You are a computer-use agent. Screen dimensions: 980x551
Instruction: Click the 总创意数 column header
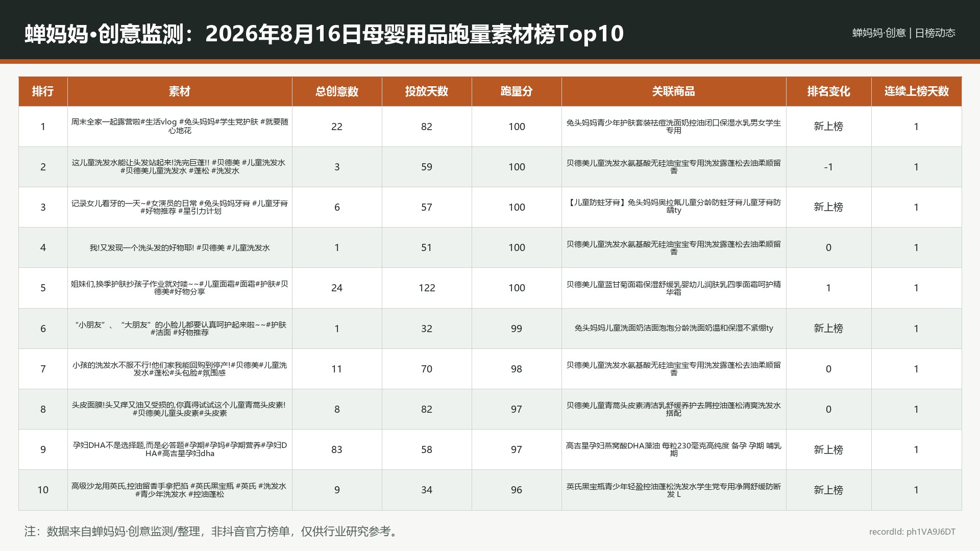(337, 91)
